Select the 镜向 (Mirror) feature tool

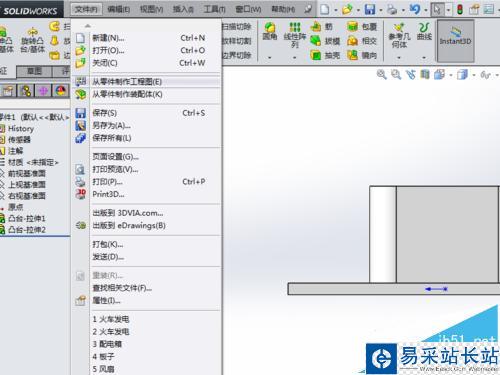click(362, 55)
